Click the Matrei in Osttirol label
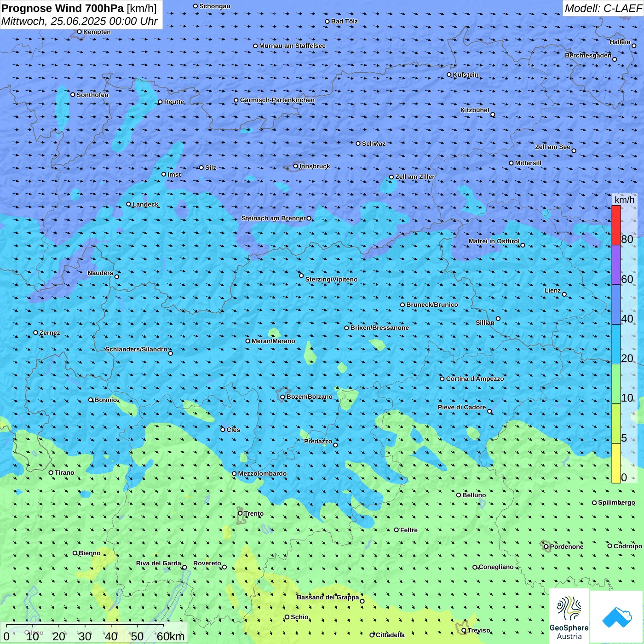 pos(494,241)
